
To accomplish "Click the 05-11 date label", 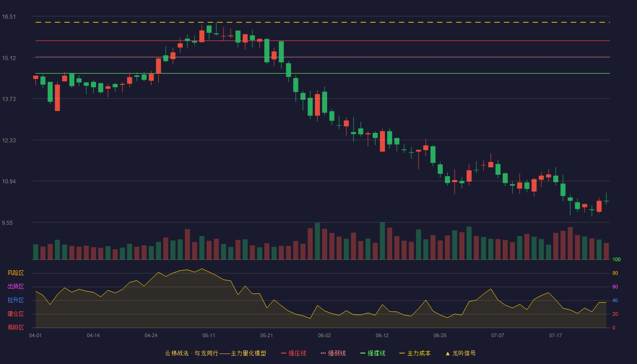I will [x=209, y=335].
